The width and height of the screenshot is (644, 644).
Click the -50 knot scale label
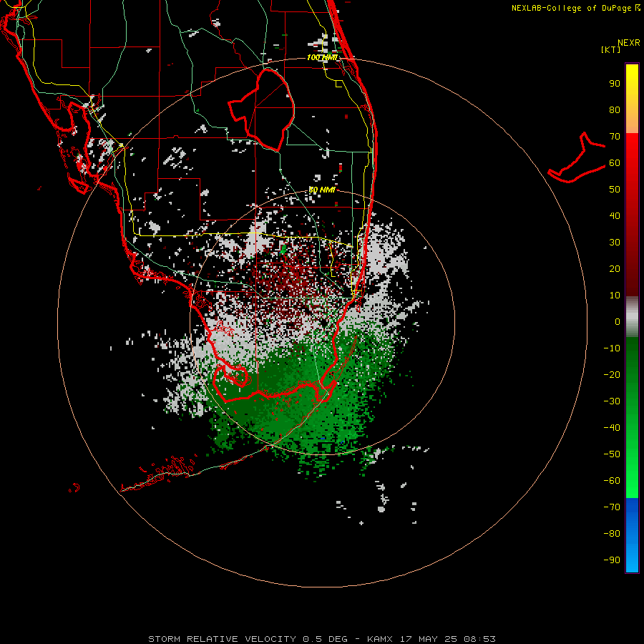tap(612, 454)
